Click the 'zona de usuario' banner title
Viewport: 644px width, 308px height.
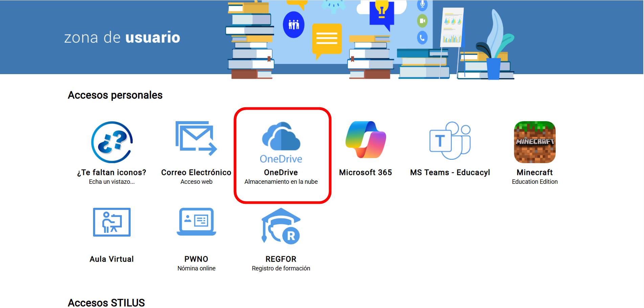tap(122, 38)
